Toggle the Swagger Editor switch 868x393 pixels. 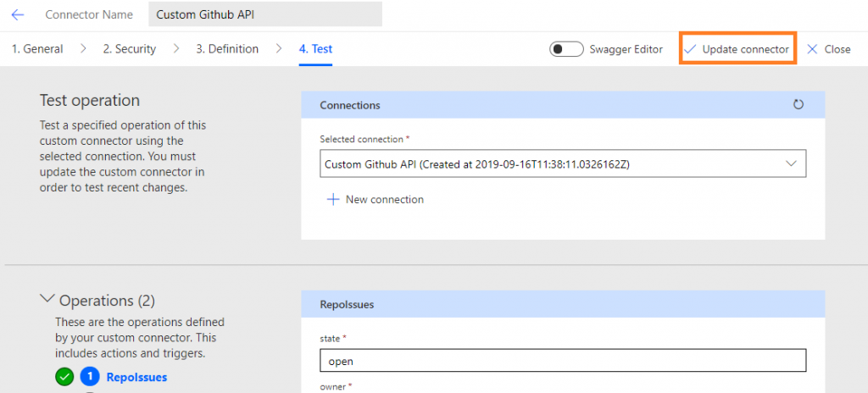pos(566,49)
